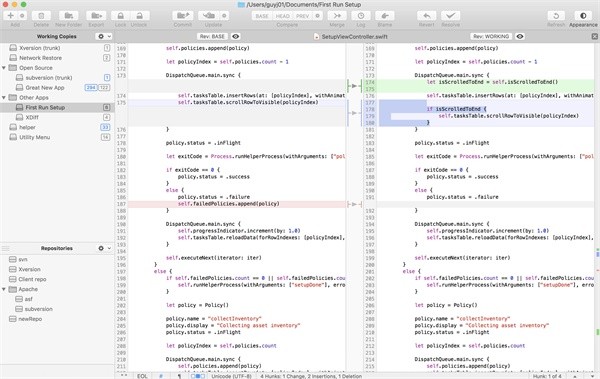The width and height of the screenshot is (600, 379).
Task: Click the diff layout selector in status bar
Action: pyautogui.click(x=197, y=376)
